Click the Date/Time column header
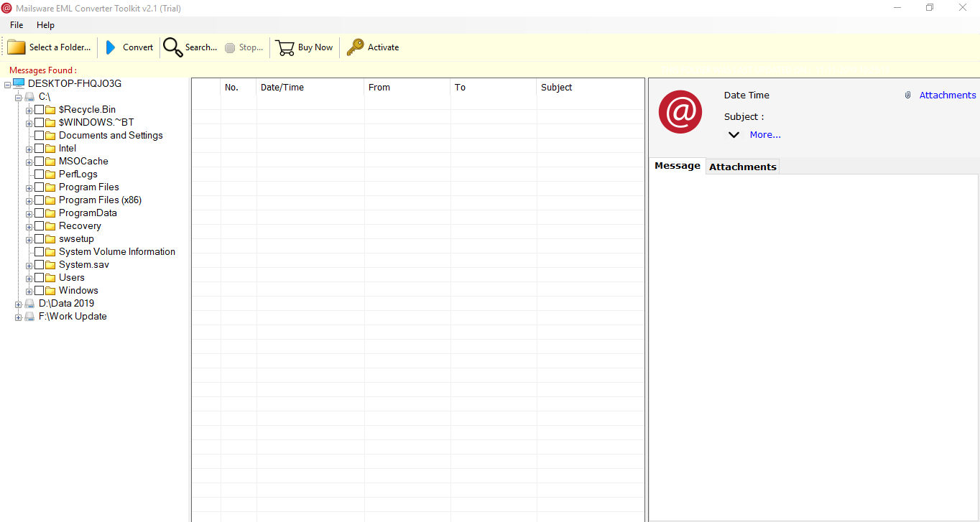Screen dimensions: 980x522 click(x=310, y=88)
